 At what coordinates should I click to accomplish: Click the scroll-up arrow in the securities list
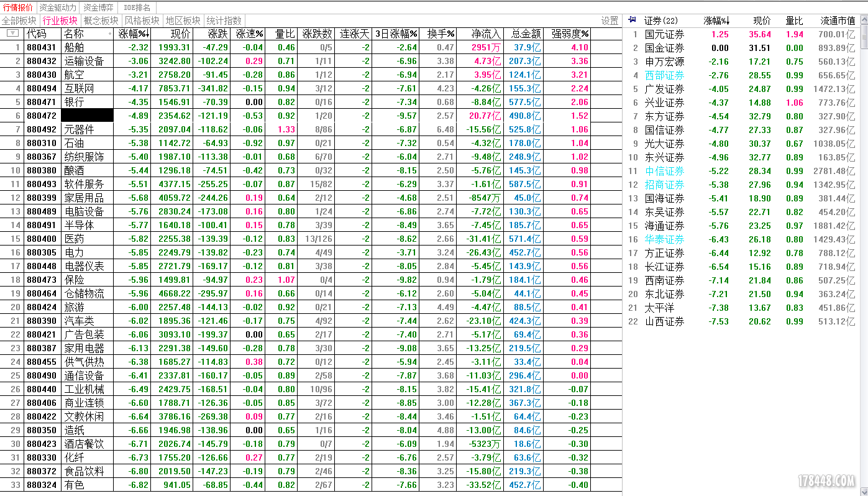863,20
